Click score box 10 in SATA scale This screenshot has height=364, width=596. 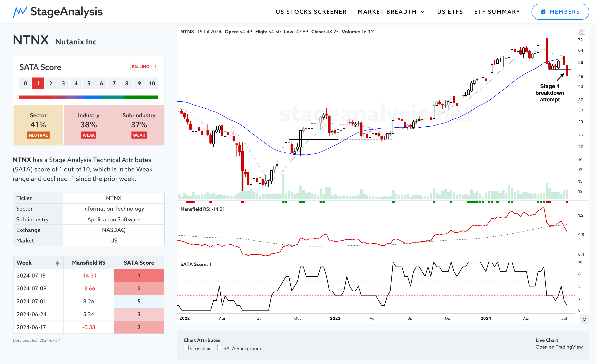(x=152, y=84)
